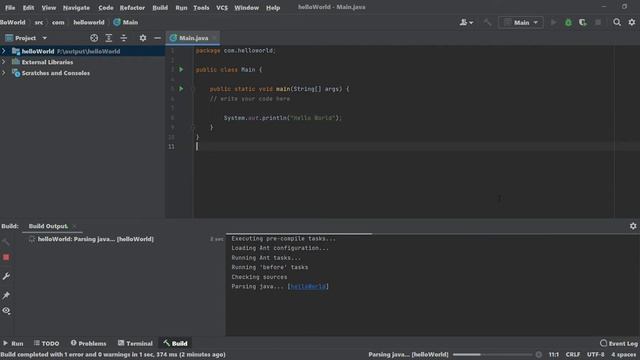Click the Build project hammer icon in toolbar
Image resolution: width=640 pixels, height=360 pixels.
point(487,22)
